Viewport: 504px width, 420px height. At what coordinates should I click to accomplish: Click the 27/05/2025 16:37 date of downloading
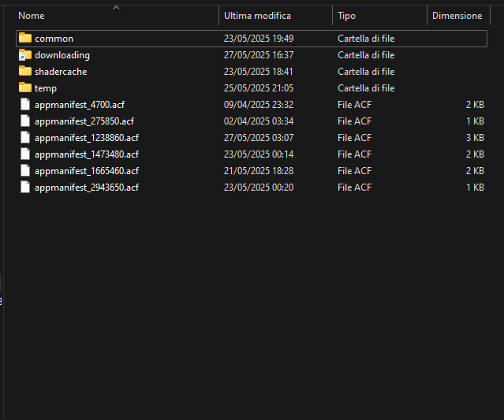click(259, 55)
